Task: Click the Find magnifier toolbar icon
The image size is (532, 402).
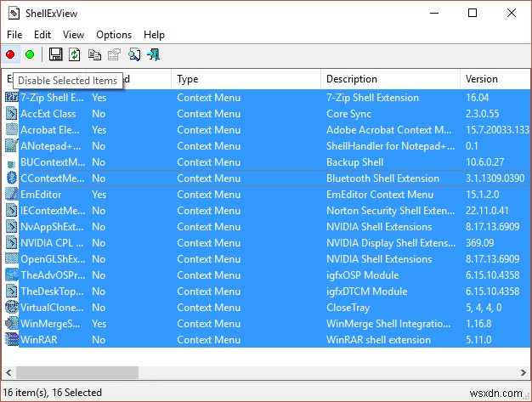Action: pyautogui.click(x=134, y=54)
